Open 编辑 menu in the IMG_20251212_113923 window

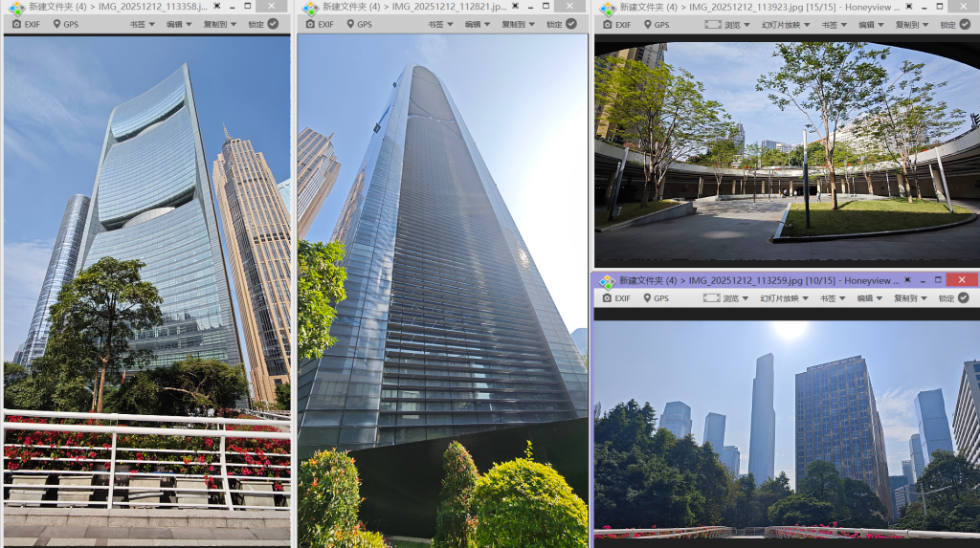click(870, 25)
